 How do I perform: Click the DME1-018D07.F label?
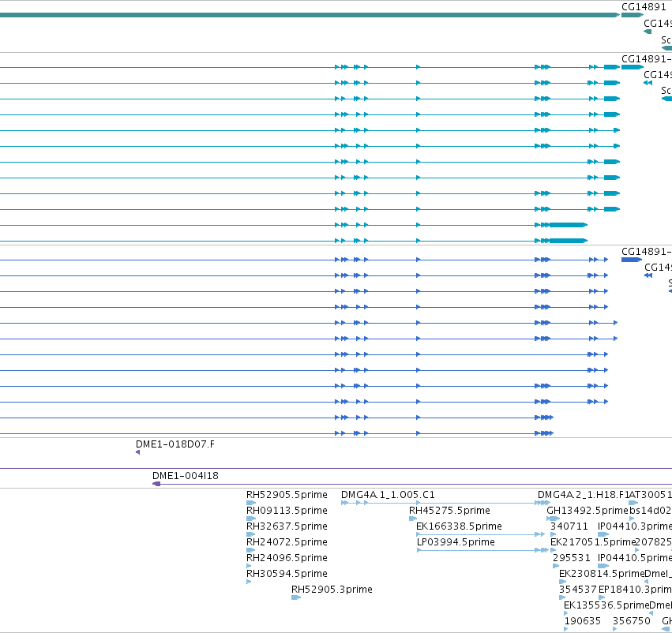pos(175,444)
